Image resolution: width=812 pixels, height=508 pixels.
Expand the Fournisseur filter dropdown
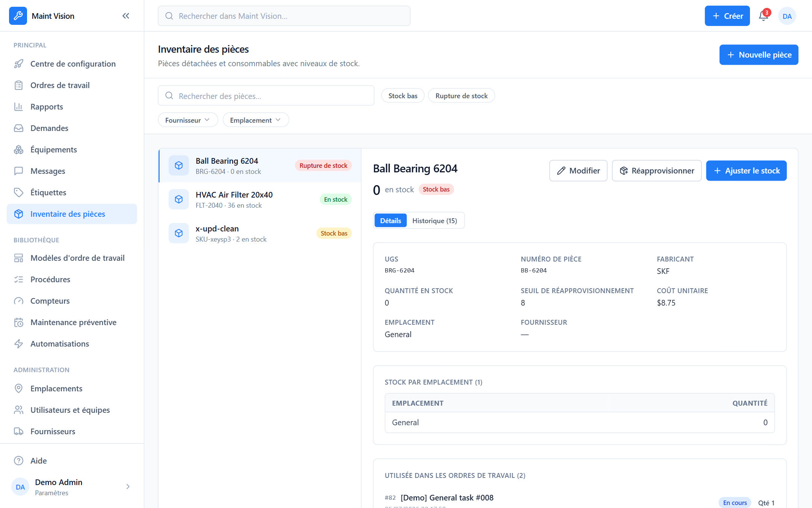(x=188, y=120)
